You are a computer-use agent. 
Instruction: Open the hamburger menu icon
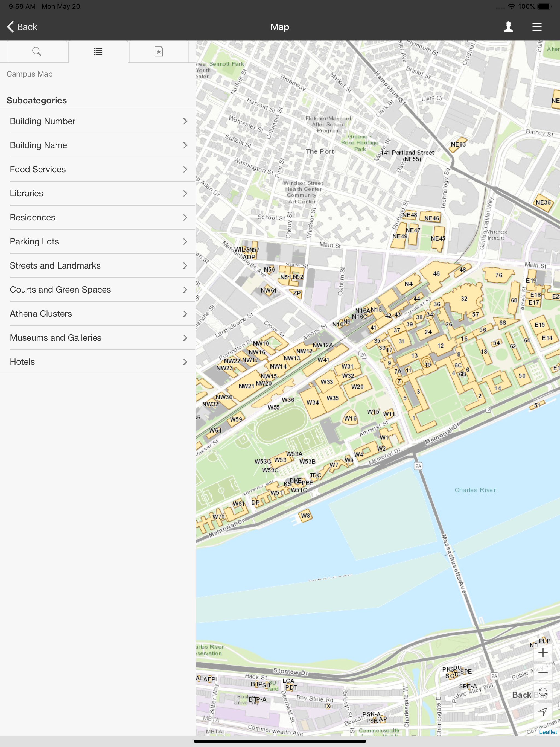click(537, 27)
